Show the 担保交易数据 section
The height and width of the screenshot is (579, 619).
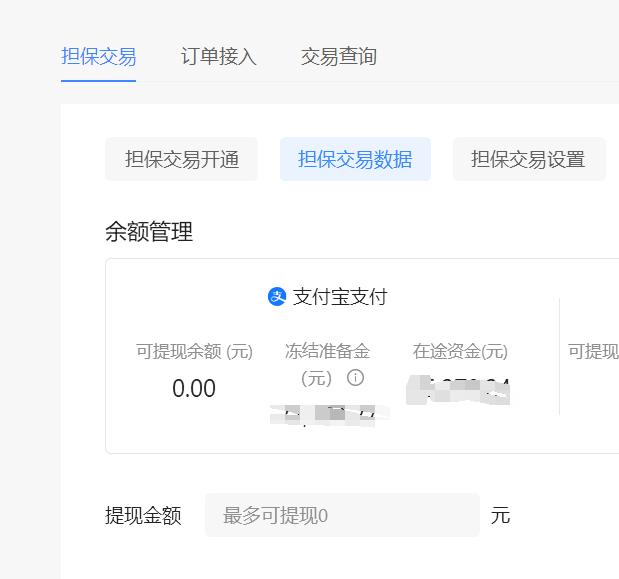click(x=355, y=159)
